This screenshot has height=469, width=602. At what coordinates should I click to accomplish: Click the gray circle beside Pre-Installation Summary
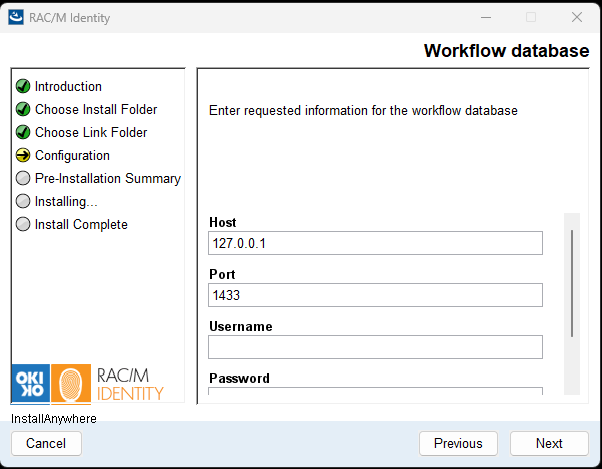(x=23, y=178)
